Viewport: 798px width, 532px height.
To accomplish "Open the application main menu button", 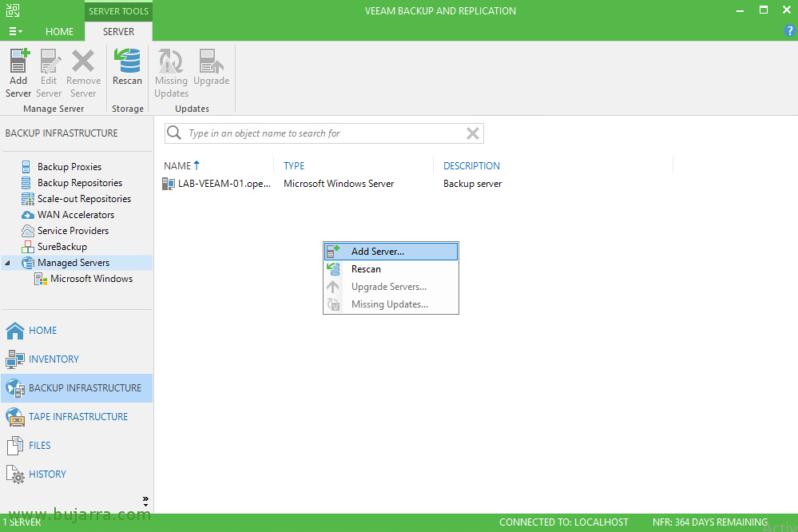I will pos(15,32).
